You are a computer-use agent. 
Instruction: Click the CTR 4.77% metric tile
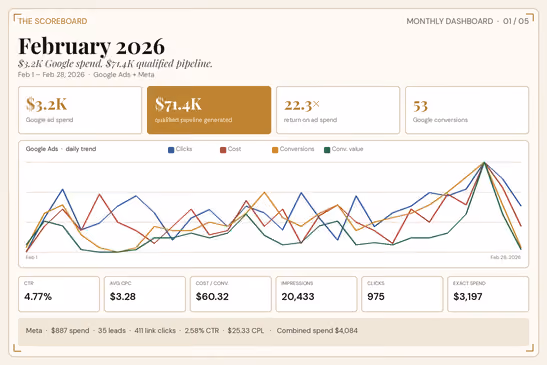59,294
